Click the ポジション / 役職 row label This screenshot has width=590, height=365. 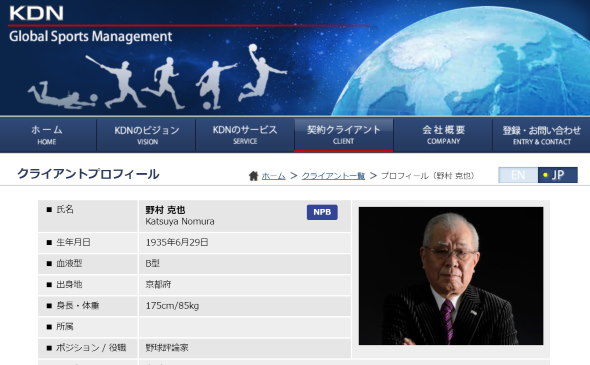(x=91, y=348)
